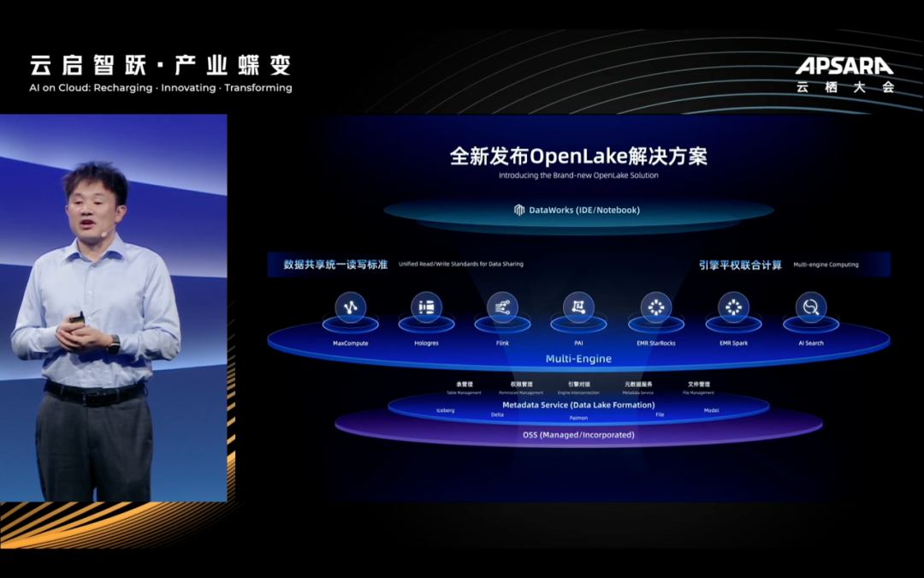The width and height of the screenshot is (924, 578).
Task: Click "Metadata Service (Data Lake Formation)" text
Action: (578, 405)
